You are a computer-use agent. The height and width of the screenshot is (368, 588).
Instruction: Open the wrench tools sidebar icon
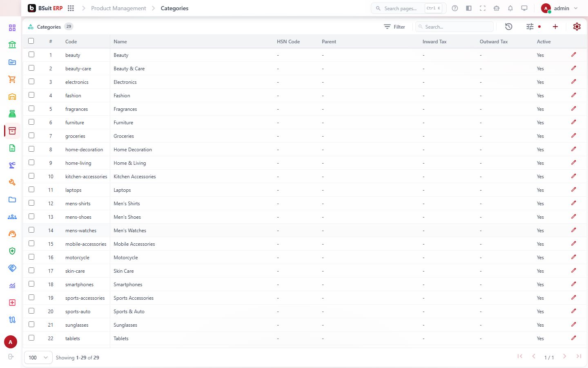tap(12, 182)
